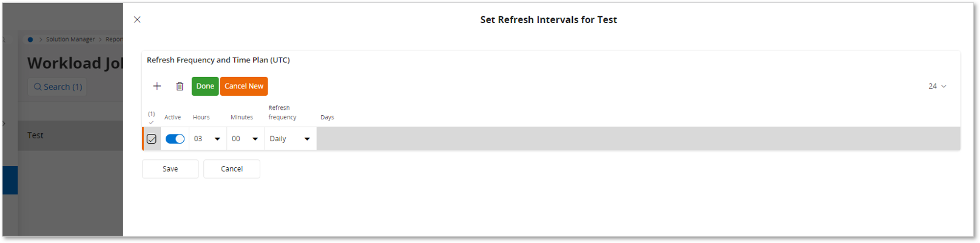Click the orange Cancel New button
Image resolution: width=980 pixels, height=243 pixels.
click(x=244, y=86)
